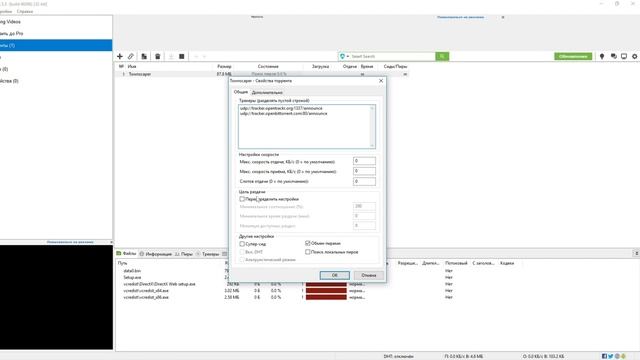Image resolution: width=640 pixels, height=360 pixels.
Task: Click the OK button in the dialog
Action: pyautogui.click(x=335, y=275)
